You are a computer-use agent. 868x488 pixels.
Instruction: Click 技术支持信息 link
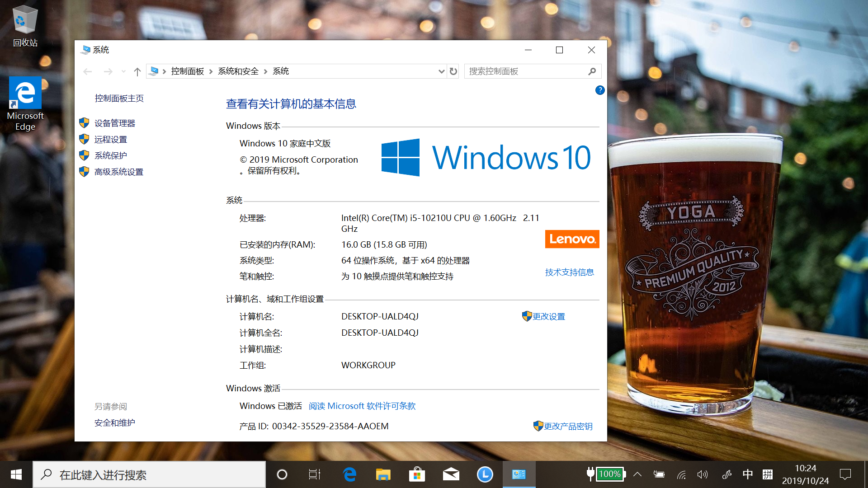coord(570,272)
